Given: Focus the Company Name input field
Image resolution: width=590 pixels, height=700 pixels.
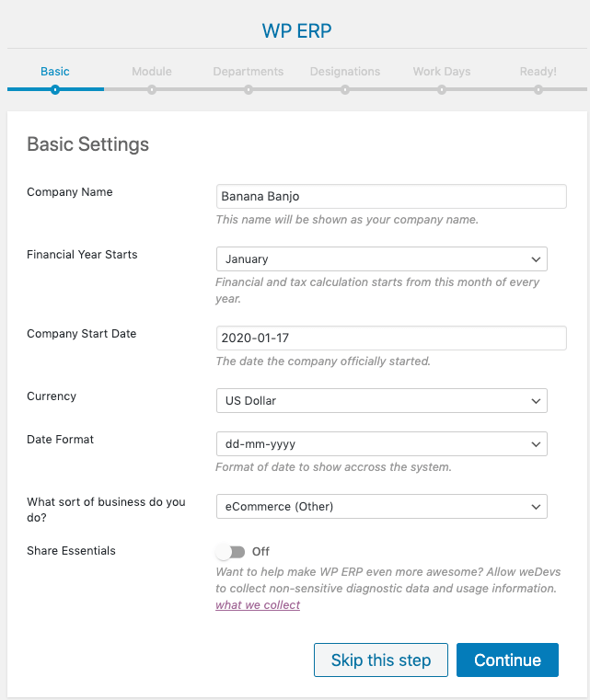Looking at the screenshot, I should pyautogui.click(x=392, y=197).
